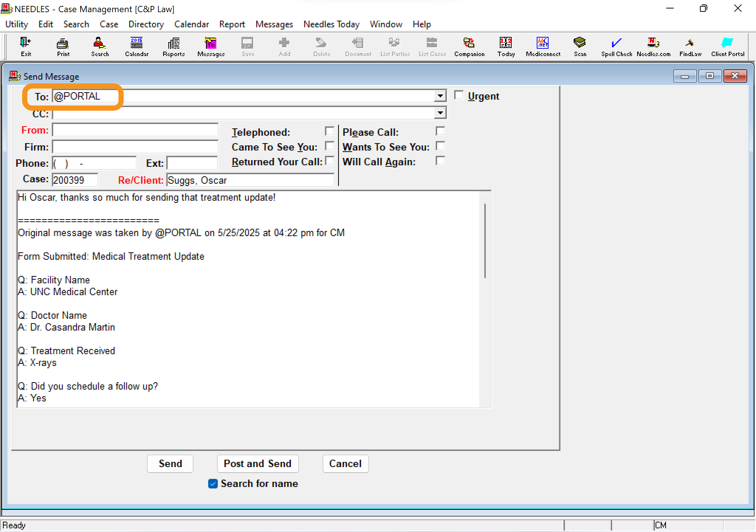The width and height of the screenshot is (756, 532).
Task: Open the Reports tool
Action: (x=173, y=46)
